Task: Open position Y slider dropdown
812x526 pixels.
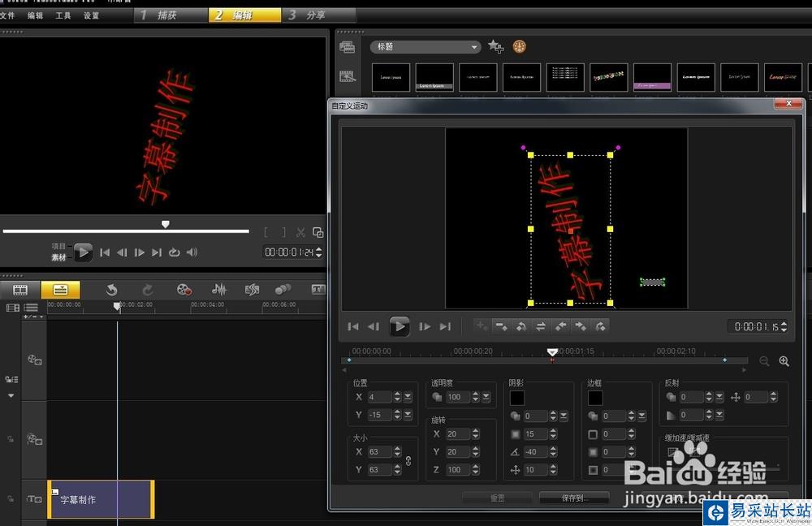Action: pyautogui.click(x=408, y=415)
